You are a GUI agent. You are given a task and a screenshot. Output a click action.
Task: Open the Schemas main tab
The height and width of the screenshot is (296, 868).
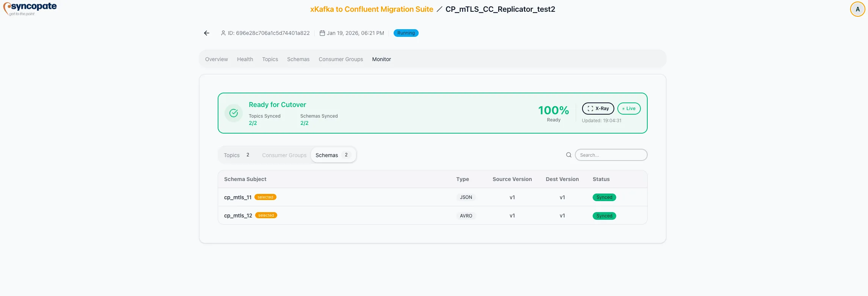[x=298, y=59]
